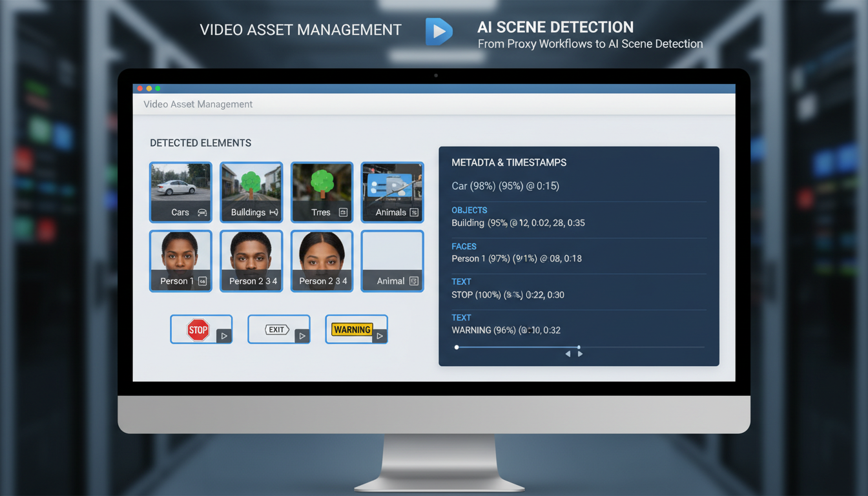
Task: Click the blue AI Scene Detection play logo
Action: click(x=439, y=31)
